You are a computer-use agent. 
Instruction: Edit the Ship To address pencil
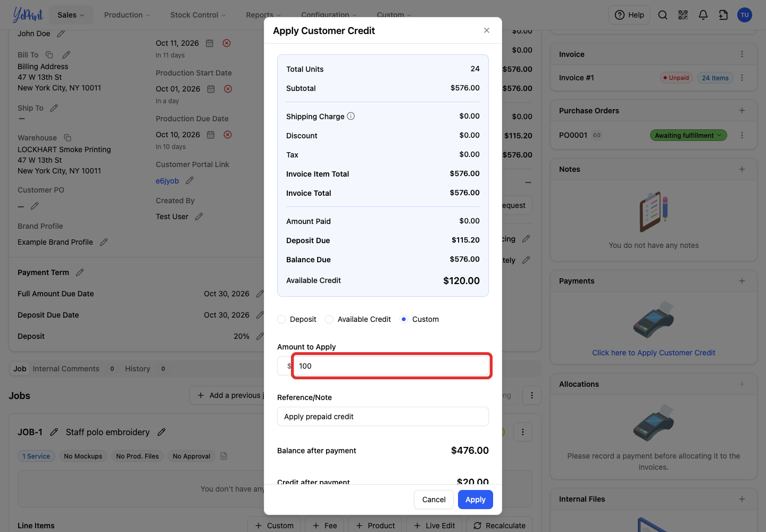[x=54, y=108]
